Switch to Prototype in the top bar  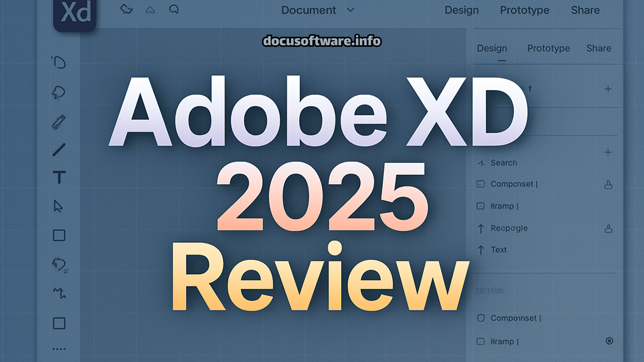525,10
